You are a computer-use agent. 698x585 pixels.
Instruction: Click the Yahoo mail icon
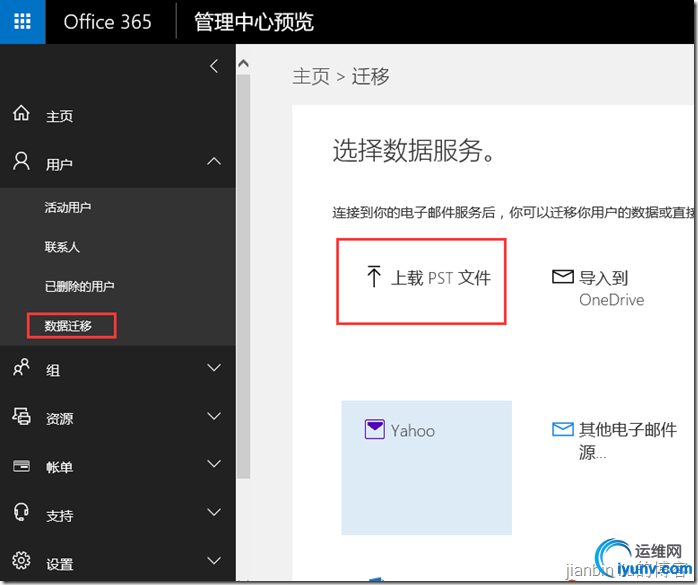click(375, 429)
